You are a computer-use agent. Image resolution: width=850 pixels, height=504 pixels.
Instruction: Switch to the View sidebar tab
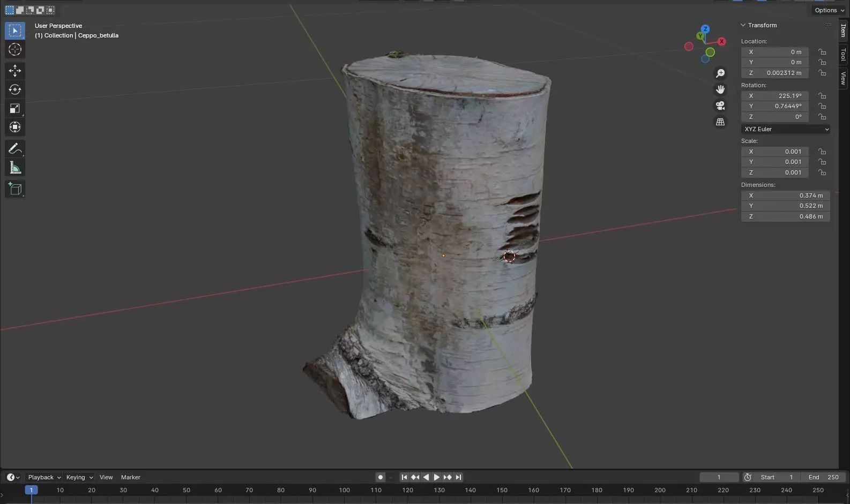coord(844,78)
